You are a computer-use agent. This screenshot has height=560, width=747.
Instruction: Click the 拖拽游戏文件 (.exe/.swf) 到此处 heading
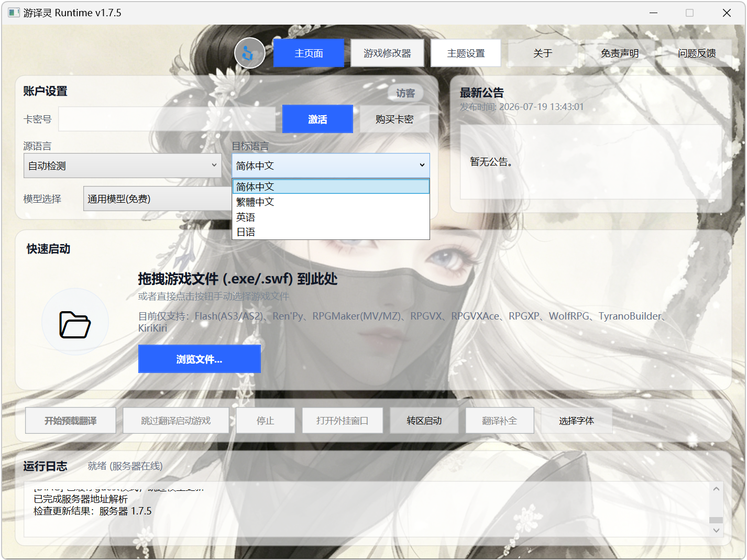point(238,279)
